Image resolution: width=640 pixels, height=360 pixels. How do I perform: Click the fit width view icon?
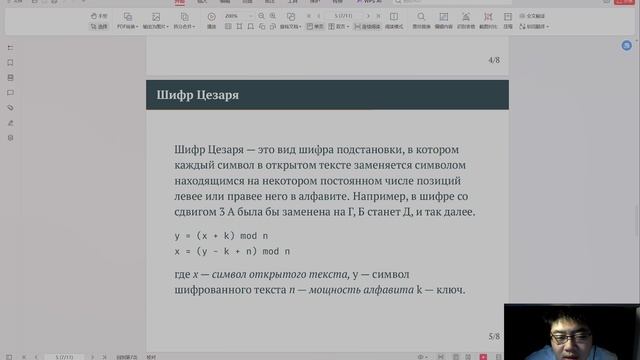(239, 27)
